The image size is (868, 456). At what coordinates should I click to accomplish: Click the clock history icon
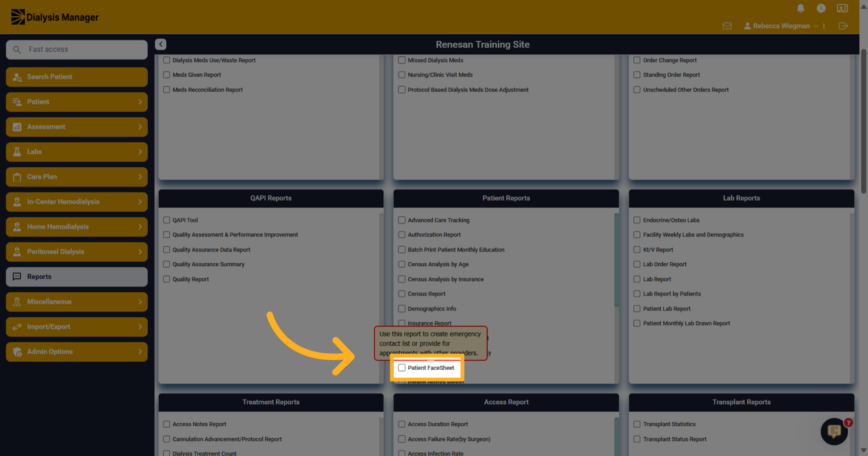point(821,8)
